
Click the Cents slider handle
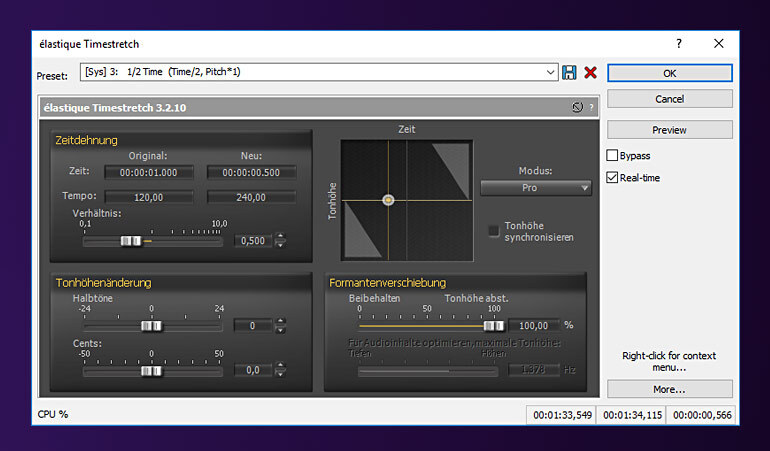coord(151,370)
